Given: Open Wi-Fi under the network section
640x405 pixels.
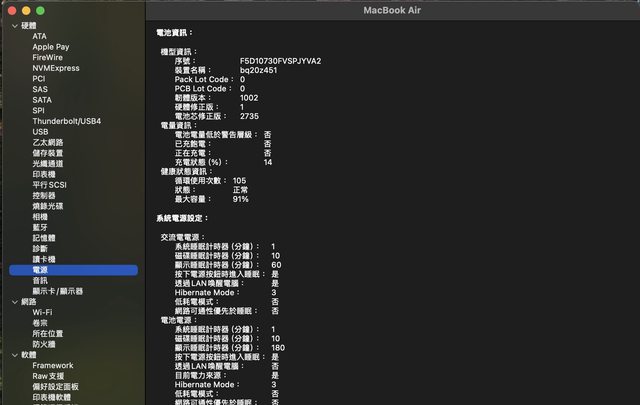Looking at the screenshot, I should pyautogui.click(x=42, y=312).
